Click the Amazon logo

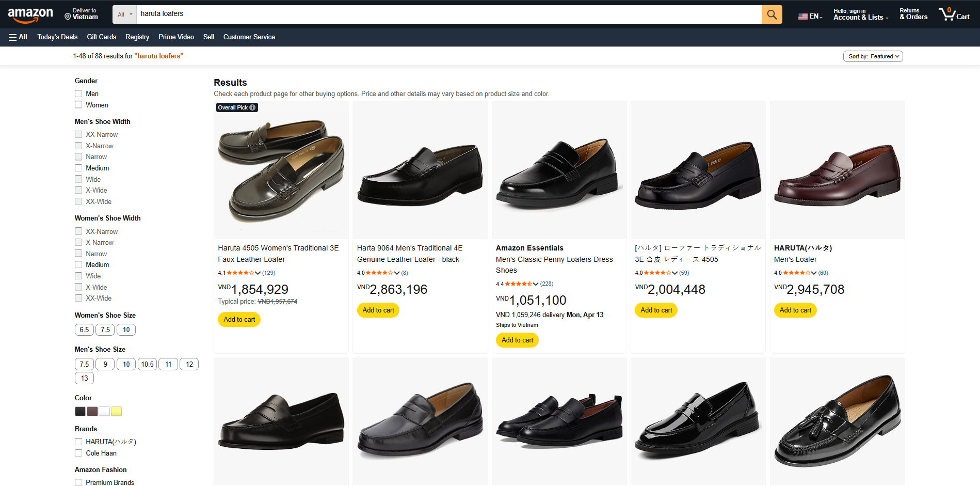tap(29, 14)
